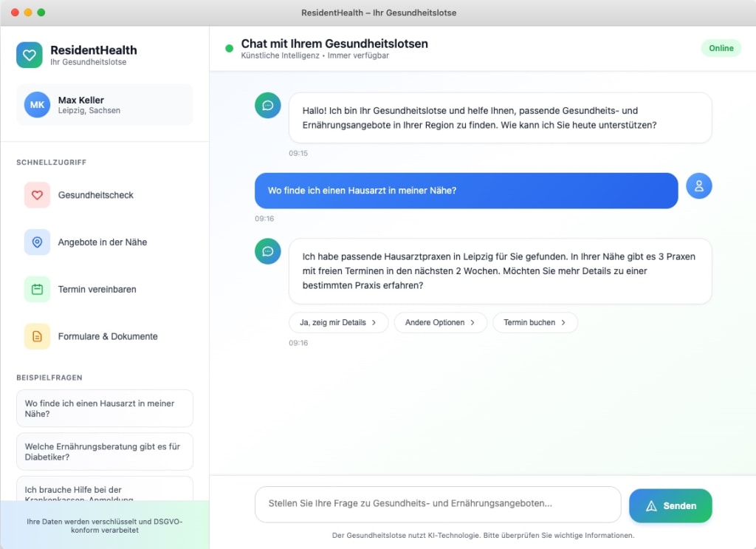Viewport: 756px width, 549px height.
Task: Select Gesundheitscheck in the Schnellzugriff sidebar
Action: point(94,195)
